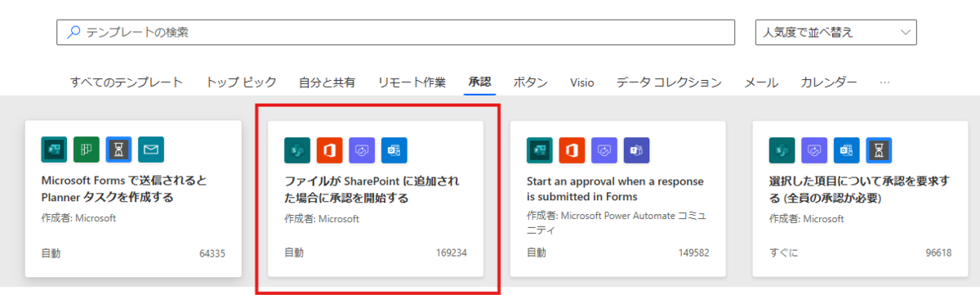980x295 pixels.
Task: Click the Planner icon on the first card
Action: coord(87,150)
